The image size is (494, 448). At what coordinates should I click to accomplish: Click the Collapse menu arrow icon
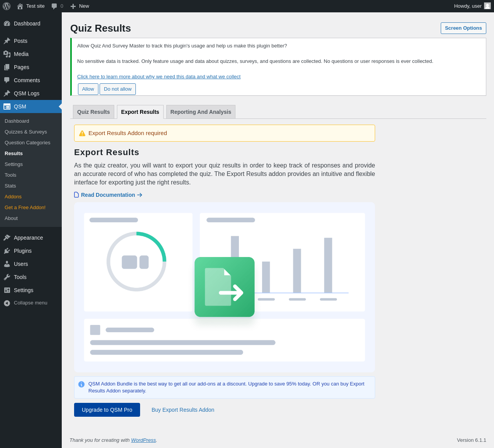pos(7,303)
